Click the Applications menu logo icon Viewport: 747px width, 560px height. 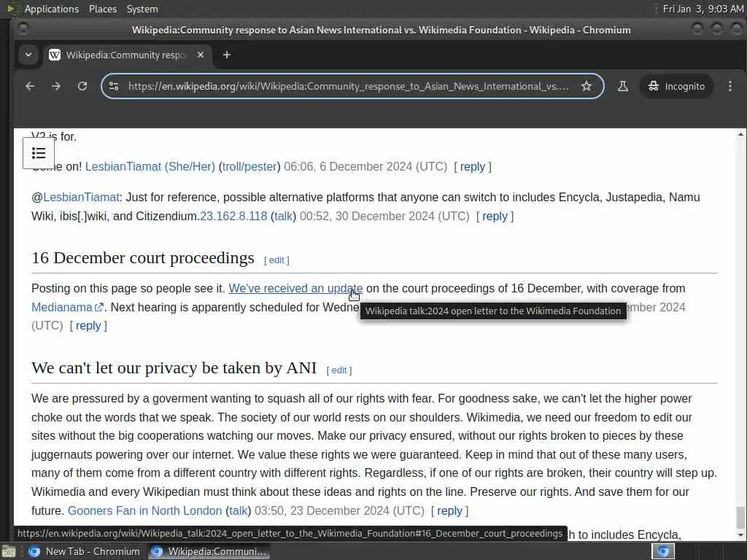click(13, 9)
